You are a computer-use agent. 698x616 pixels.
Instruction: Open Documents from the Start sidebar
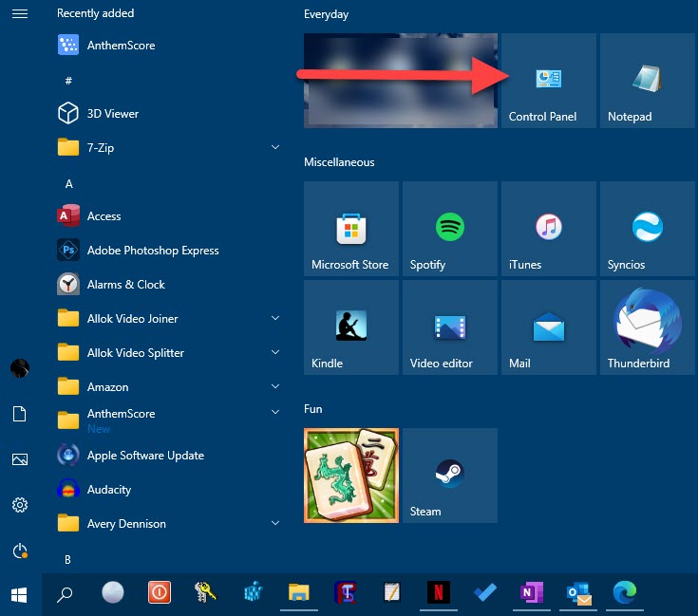[20, 414]
